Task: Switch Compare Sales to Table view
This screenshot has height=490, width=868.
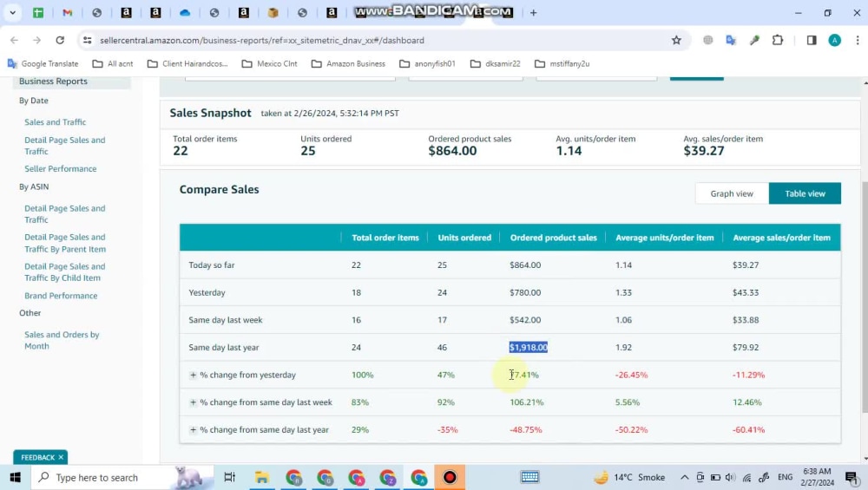Action: pyautogui.click(x=805, y=193)
